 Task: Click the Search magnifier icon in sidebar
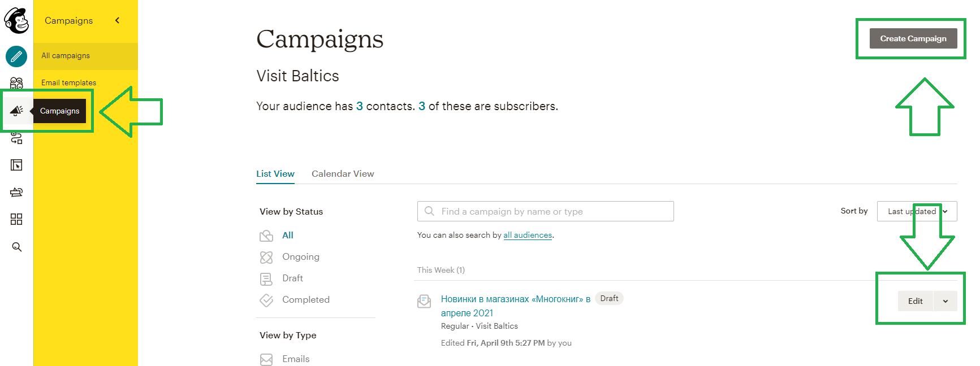click(x=17, y=247)
